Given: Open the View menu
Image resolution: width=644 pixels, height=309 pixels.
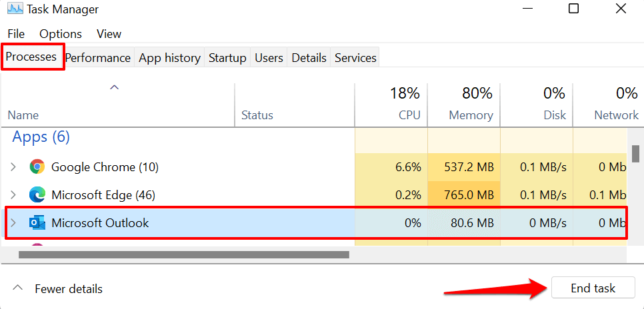Looking at the screenshot, I should coord(109,34).
